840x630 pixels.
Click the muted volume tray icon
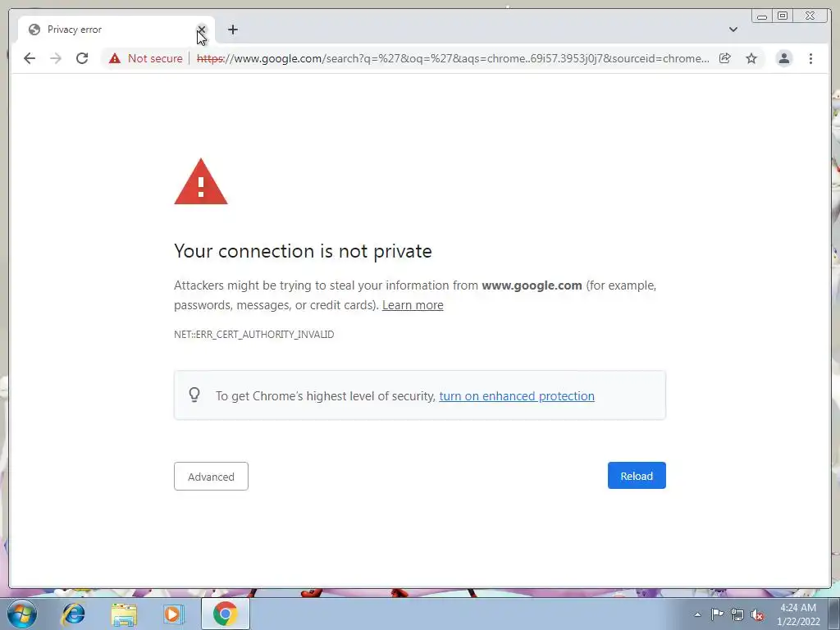click(x=757, y=614)
